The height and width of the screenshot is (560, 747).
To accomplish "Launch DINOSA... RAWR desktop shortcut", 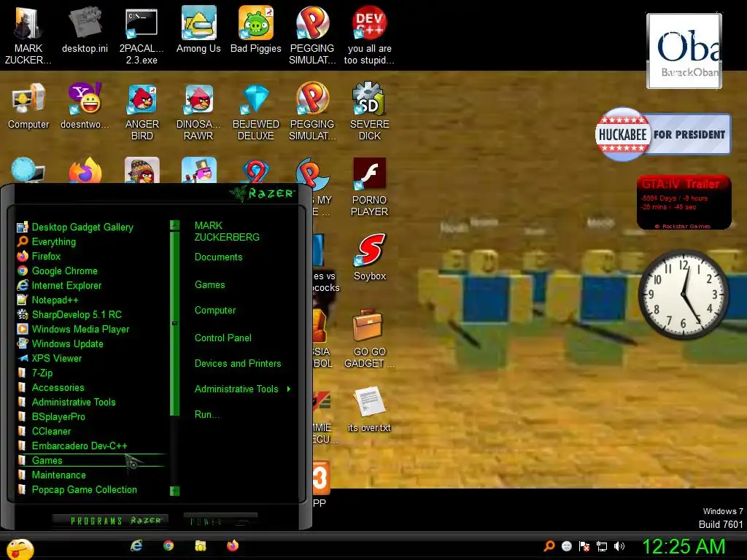I will 198,112.
